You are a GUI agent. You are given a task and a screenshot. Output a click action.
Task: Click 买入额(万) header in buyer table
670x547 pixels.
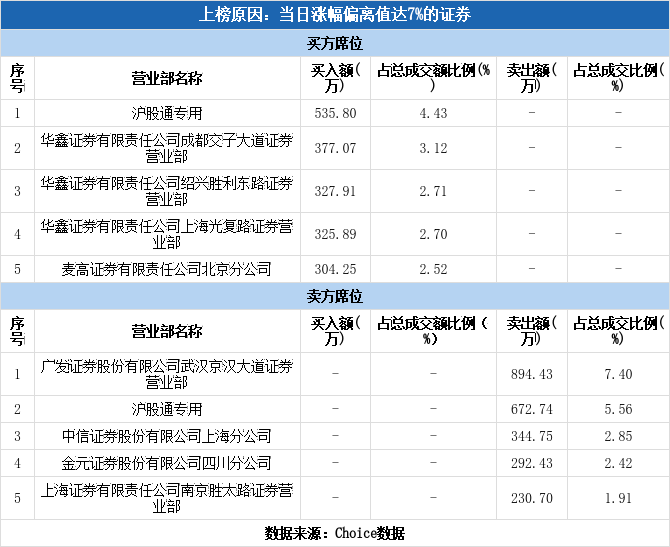click(x=335, y=78)
